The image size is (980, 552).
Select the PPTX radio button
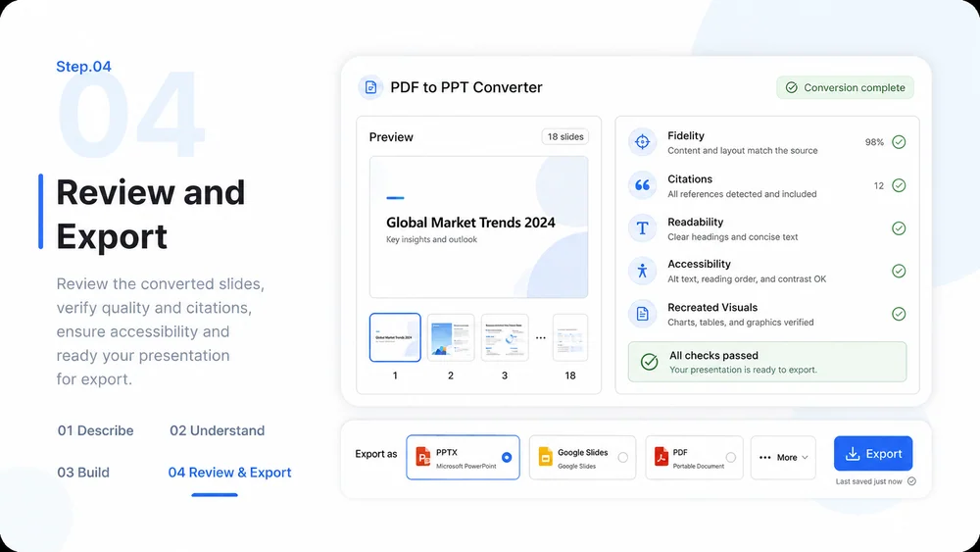(507, 458)
